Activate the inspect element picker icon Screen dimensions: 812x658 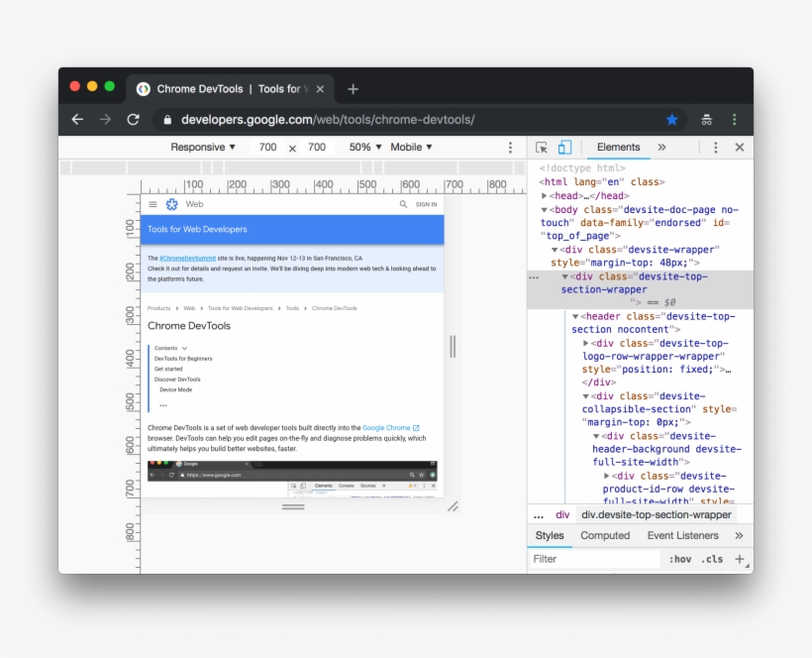tap(542, 148)
